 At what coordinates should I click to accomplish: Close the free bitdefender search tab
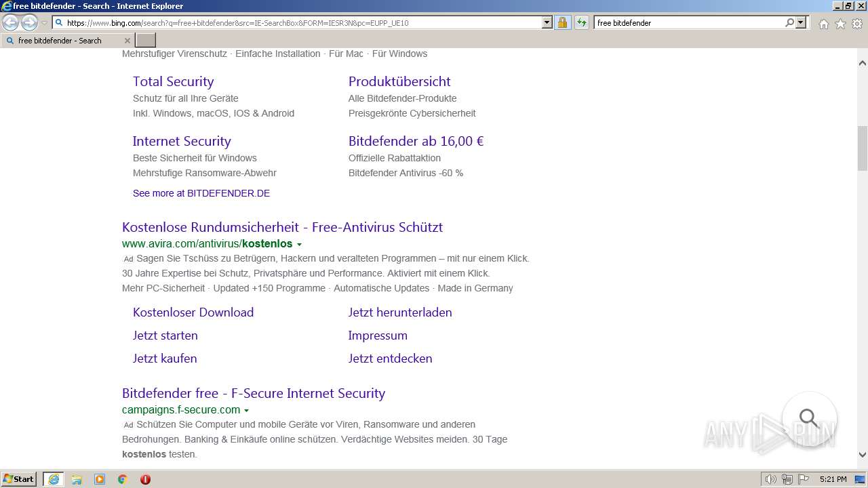tap(127, 41)
